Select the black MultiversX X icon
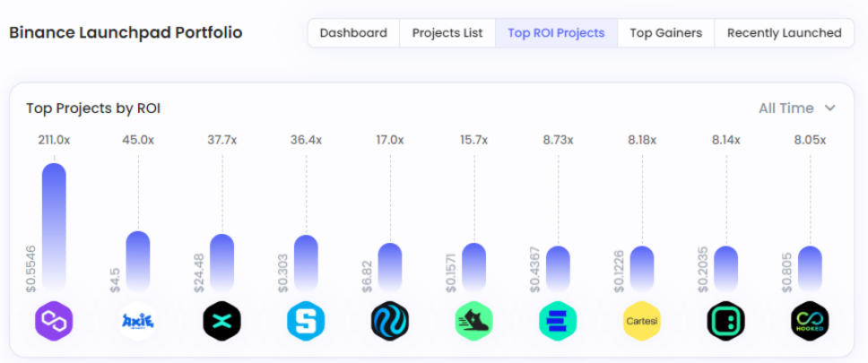This screenshot has width=868, height=363. tap(221, 321)
